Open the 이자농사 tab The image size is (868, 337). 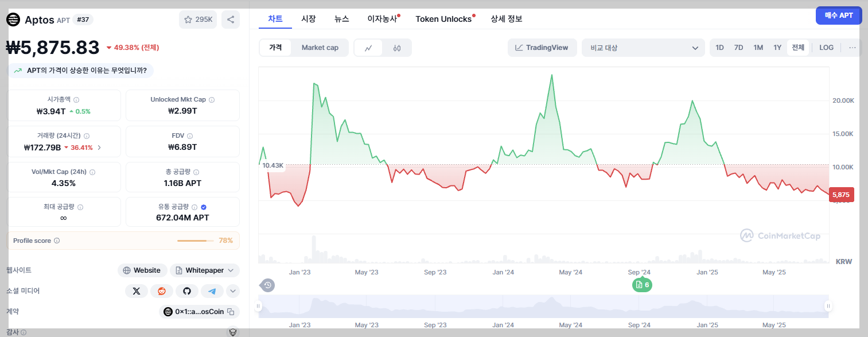coord(383,18)
